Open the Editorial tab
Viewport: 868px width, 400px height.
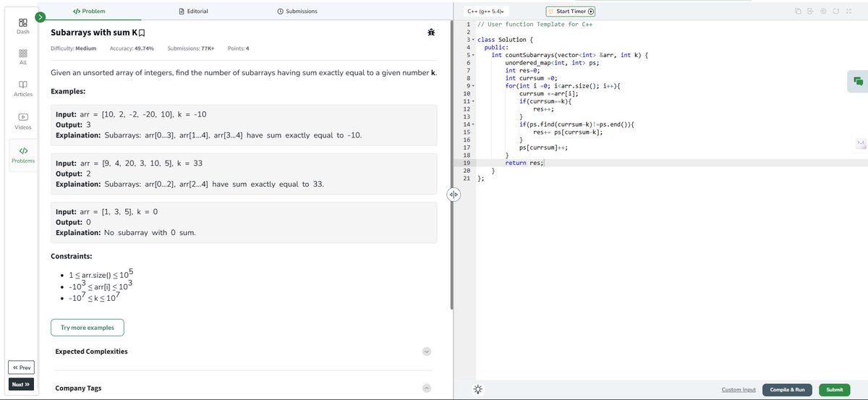click(193, 12)
